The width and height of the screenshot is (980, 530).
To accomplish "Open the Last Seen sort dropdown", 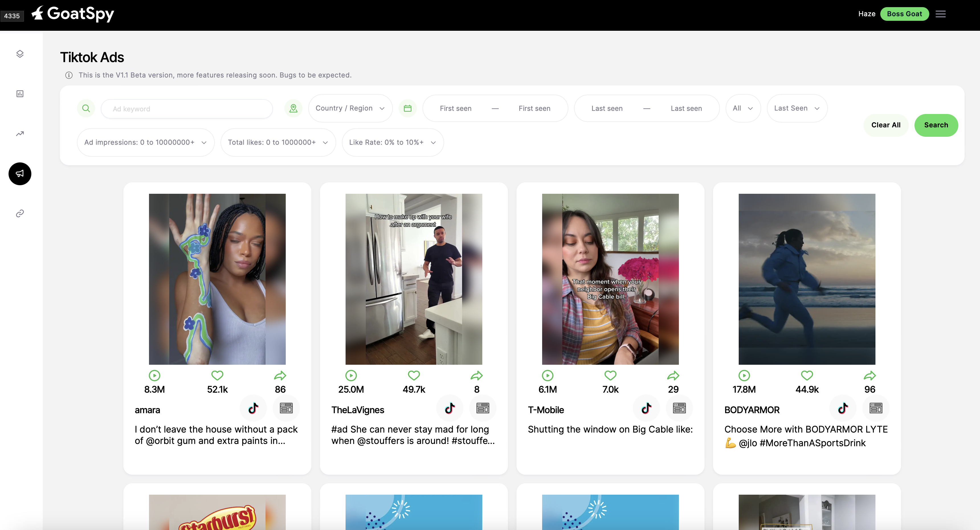I will pyautogui.click(x=797, y=109).
